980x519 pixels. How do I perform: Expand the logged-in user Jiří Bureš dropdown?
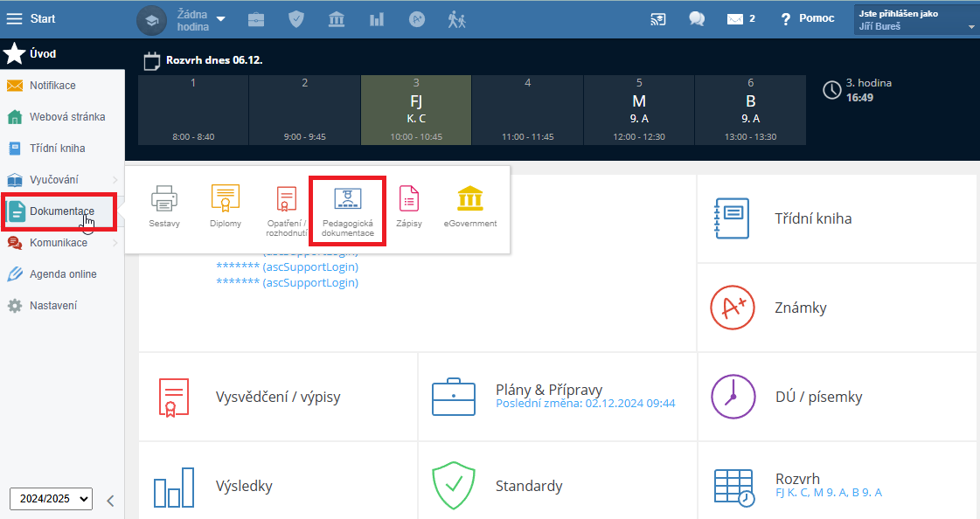point(915,20)
